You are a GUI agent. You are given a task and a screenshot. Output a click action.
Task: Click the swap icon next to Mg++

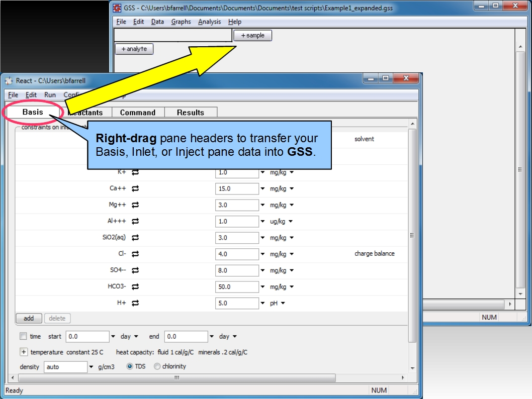coord(135,205)
